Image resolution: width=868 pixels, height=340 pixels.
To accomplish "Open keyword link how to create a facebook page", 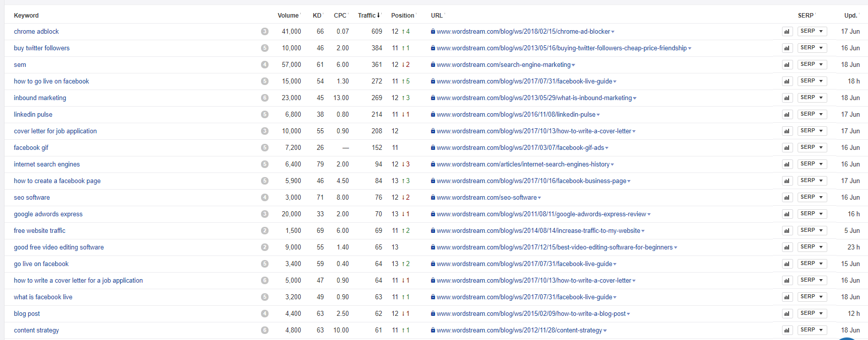I will (57, 181).
